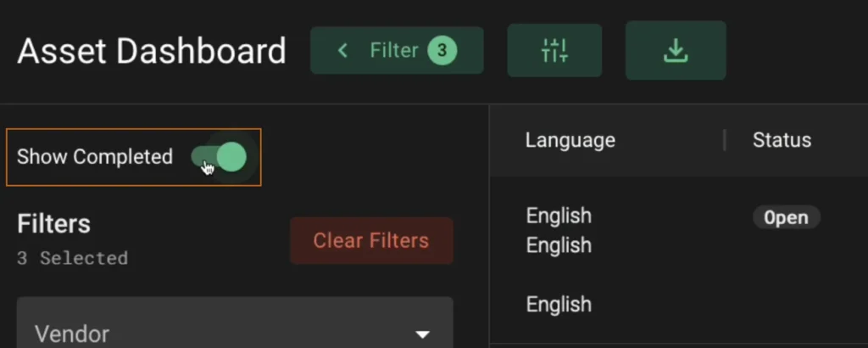Click the Open status chip
This screenshot has width=868, height=348.
786,218
